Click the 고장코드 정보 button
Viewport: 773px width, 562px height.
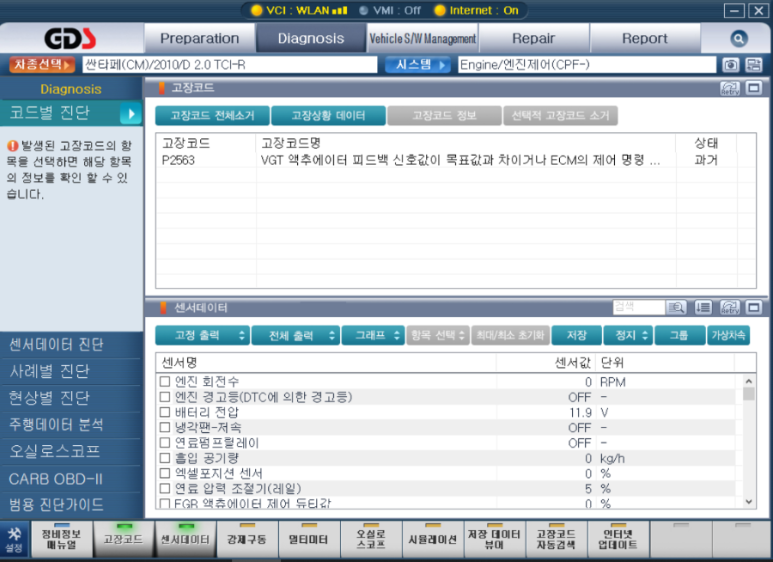coord(444,116)
